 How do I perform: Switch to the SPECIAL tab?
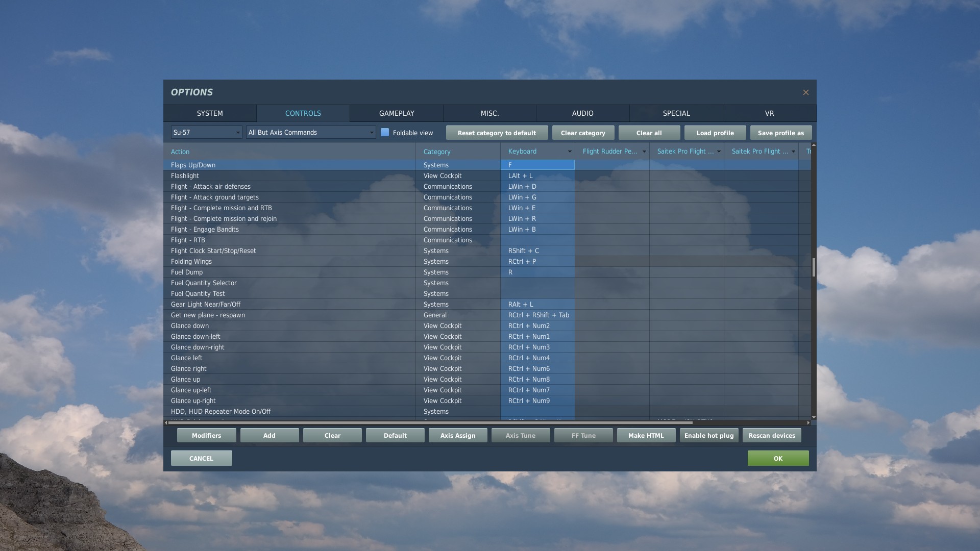676,113
